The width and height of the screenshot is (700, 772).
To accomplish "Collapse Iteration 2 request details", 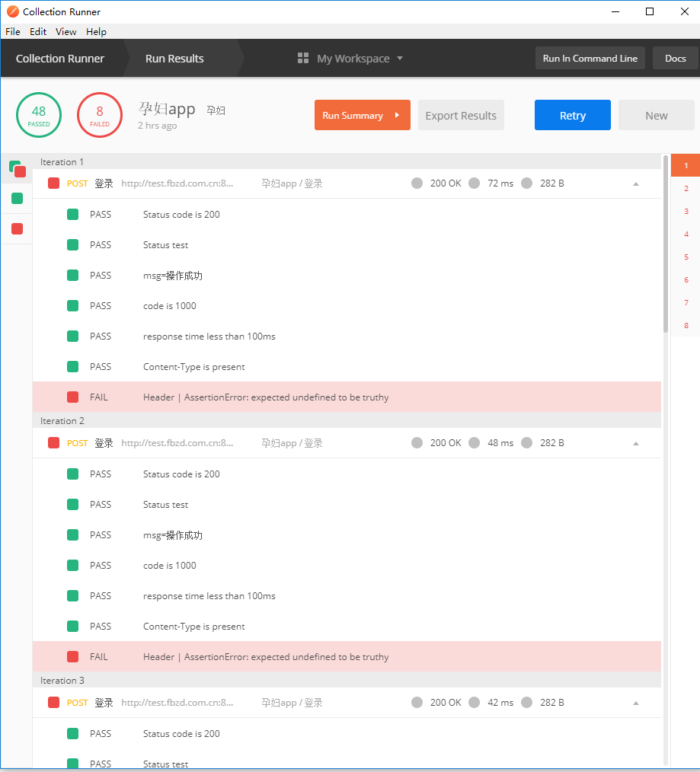I will (636, 443).
